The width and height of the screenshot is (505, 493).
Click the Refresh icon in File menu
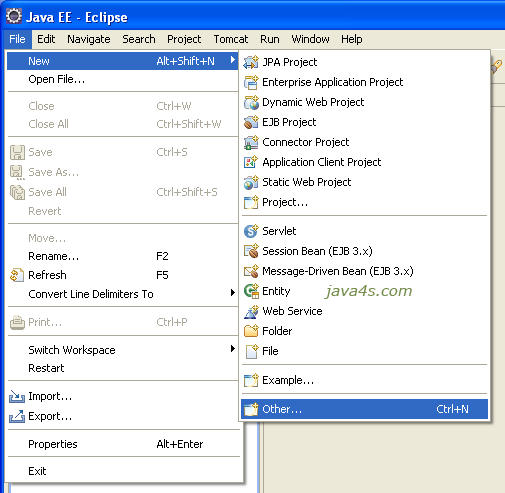pyautogui.click(x=17, y=275)
